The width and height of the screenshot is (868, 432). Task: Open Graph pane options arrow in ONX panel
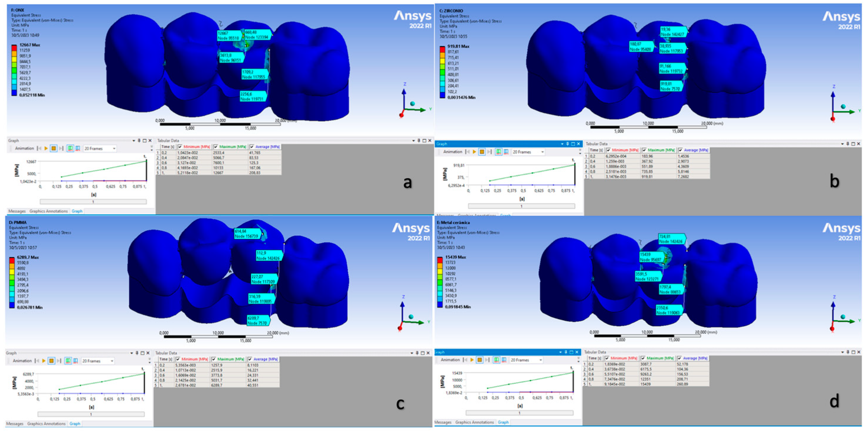(x=133, y=141)
